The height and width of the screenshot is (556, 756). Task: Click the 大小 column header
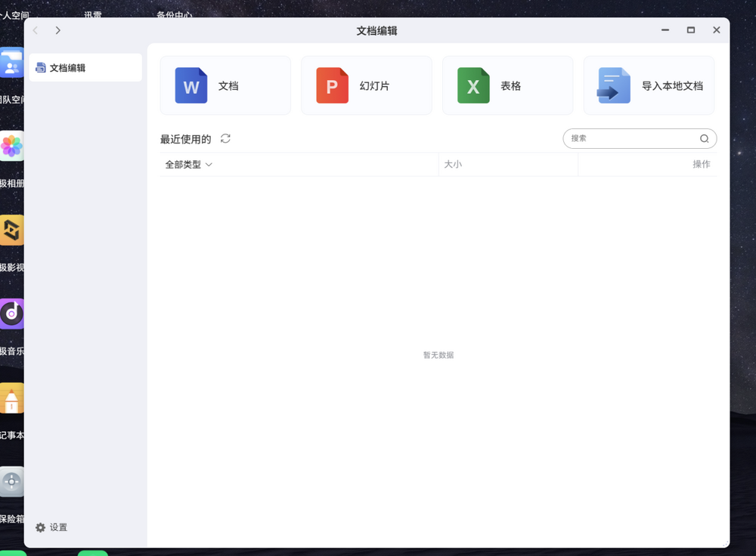pyautogui.click(x=453, y=164)
